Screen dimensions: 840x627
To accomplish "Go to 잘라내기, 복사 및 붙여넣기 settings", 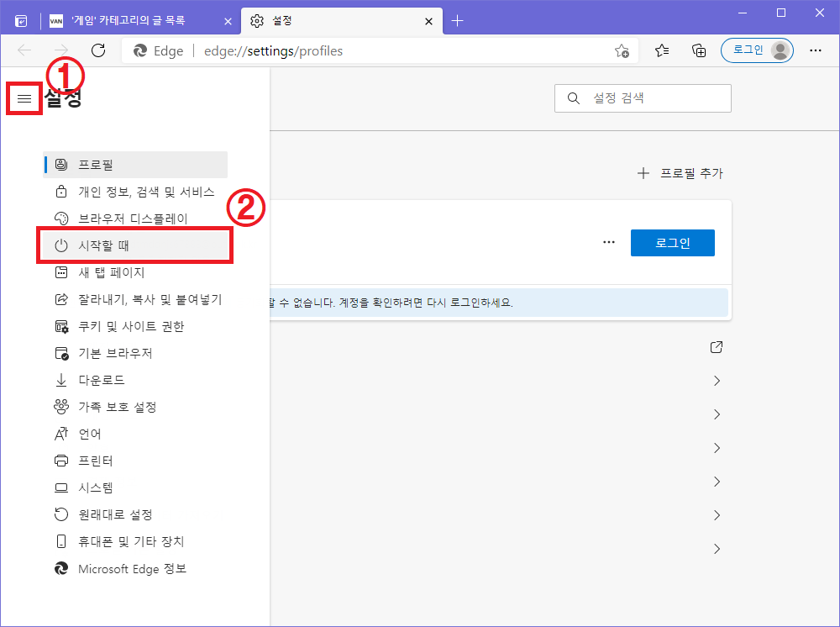I will [135, 299].
